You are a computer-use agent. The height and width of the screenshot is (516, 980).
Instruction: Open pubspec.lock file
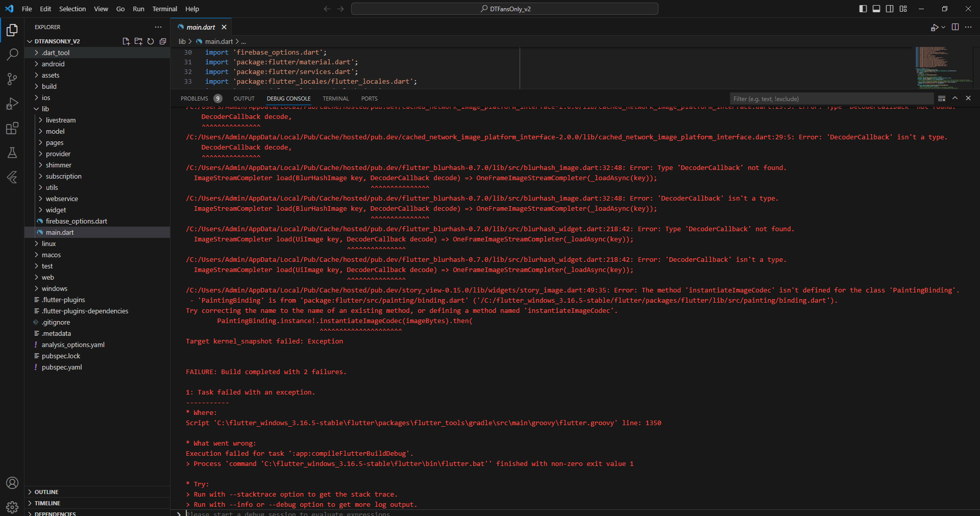(x=97, y=356)
